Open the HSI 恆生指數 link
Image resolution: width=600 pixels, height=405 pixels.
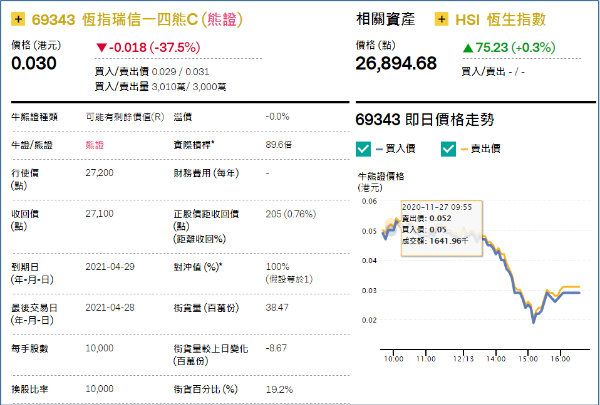coord(501,20)
